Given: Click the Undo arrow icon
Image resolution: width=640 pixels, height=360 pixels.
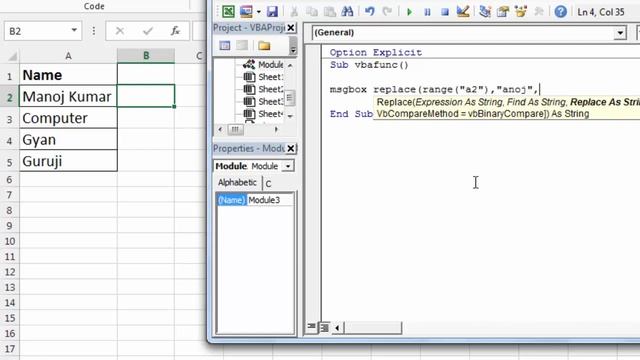Looking at the screenshot, I should click(x=370, y=11).
